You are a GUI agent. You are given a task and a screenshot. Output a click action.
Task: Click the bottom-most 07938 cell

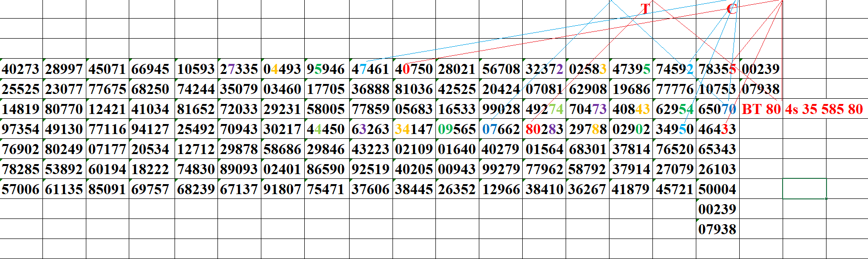tap(717, 229)
